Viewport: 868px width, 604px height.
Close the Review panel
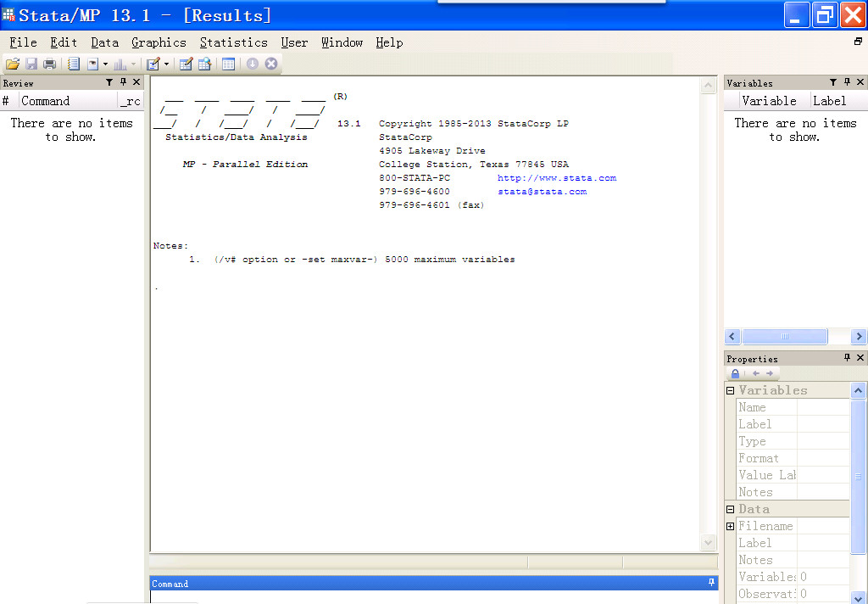(136, 82)
